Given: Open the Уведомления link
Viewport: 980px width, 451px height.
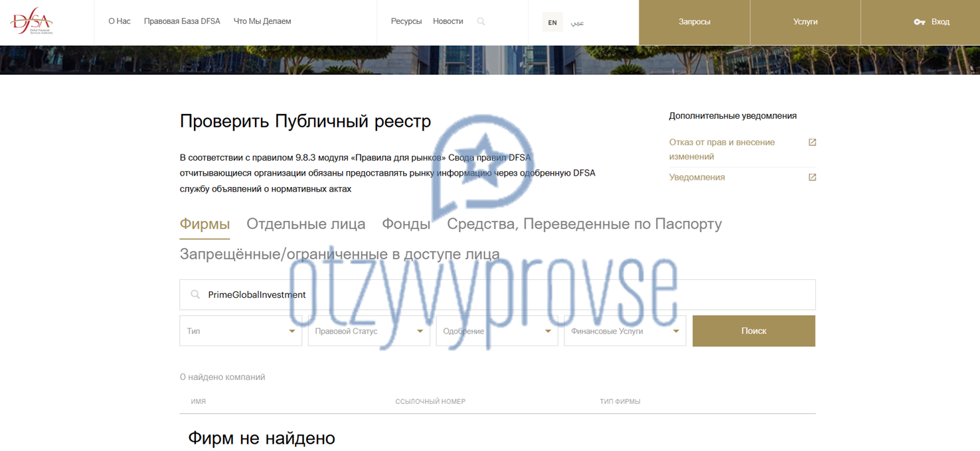Looking at the screenshot, I should tap(697, 178).
